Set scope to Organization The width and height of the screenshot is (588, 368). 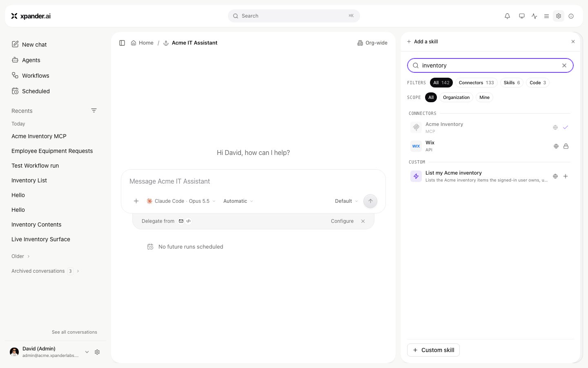pos(456,97)
